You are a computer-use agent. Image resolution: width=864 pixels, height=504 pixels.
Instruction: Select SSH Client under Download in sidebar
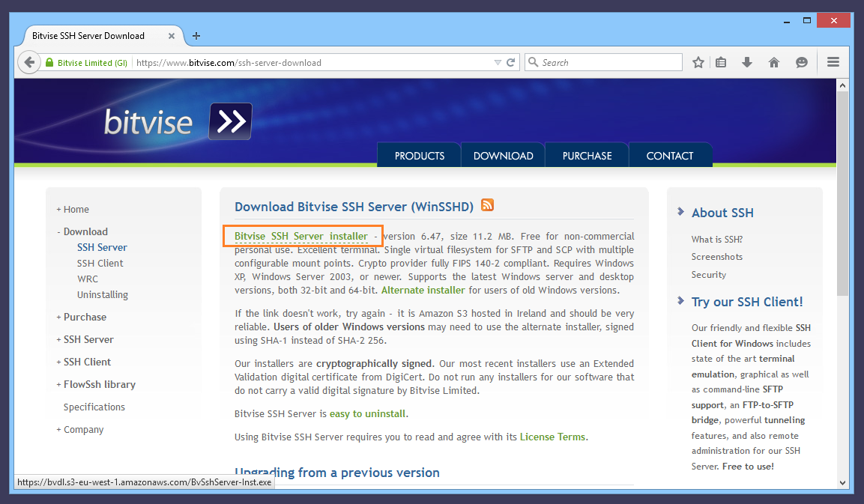tap(100, 264)
